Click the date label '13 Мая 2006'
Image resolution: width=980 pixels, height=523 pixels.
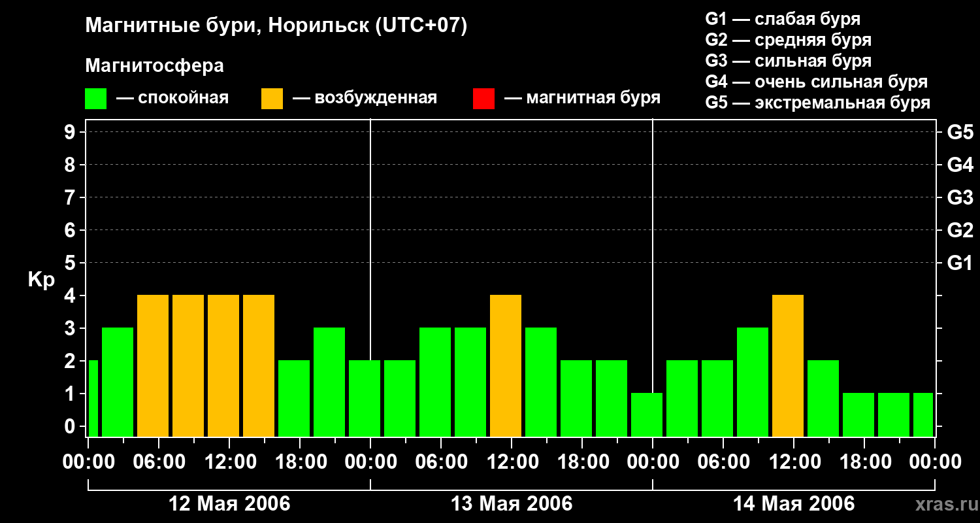[512, 503]
